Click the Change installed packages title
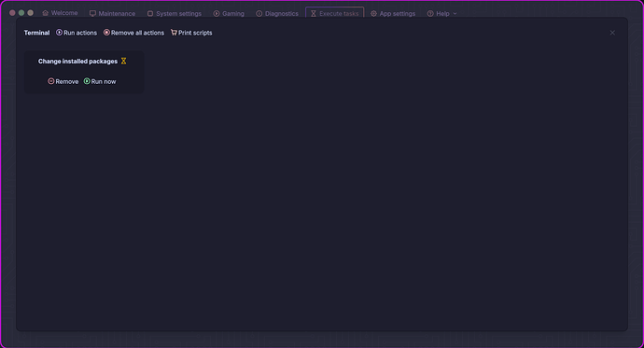This screenshot has width=644, height=348. coord(77,62)
